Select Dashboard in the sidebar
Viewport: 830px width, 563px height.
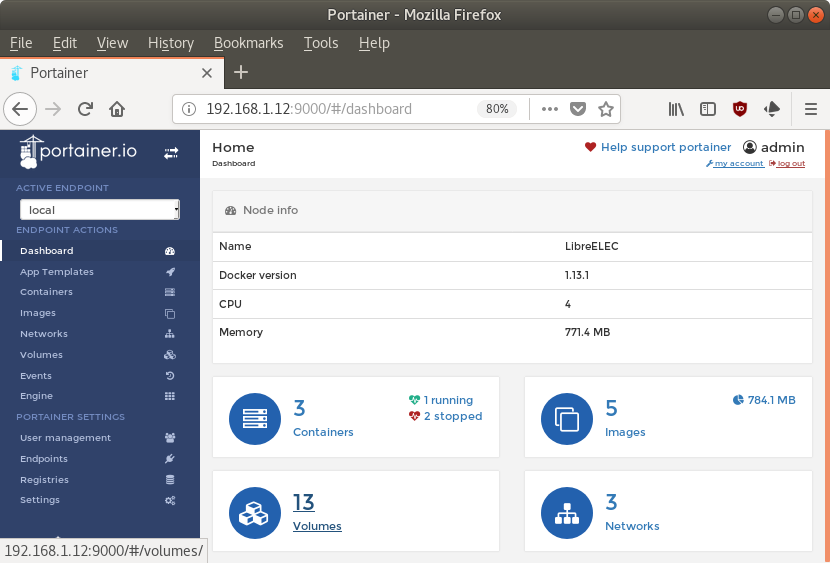(x=100, y=251)
